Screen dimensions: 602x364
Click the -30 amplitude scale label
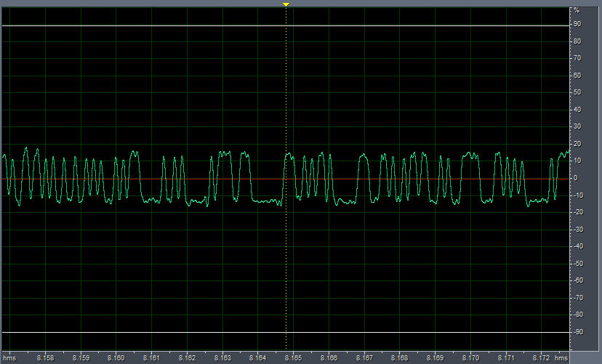coord(578,230)
